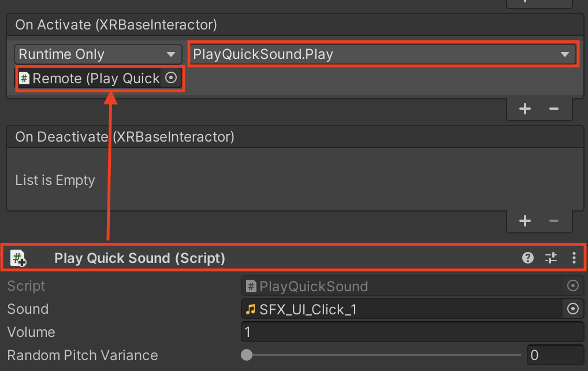Click minus button under On Deactivate list
The height and width of the screenshot is (371, 588).
553,220
